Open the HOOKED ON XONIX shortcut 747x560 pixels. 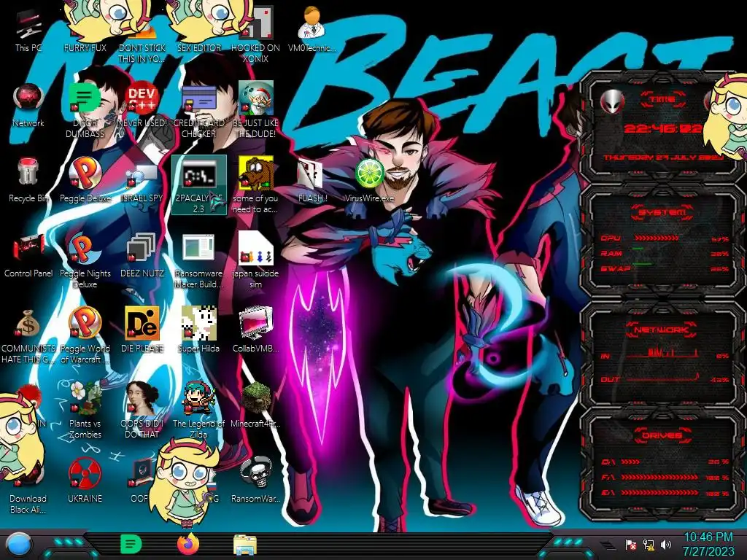(x=255, y=35)
